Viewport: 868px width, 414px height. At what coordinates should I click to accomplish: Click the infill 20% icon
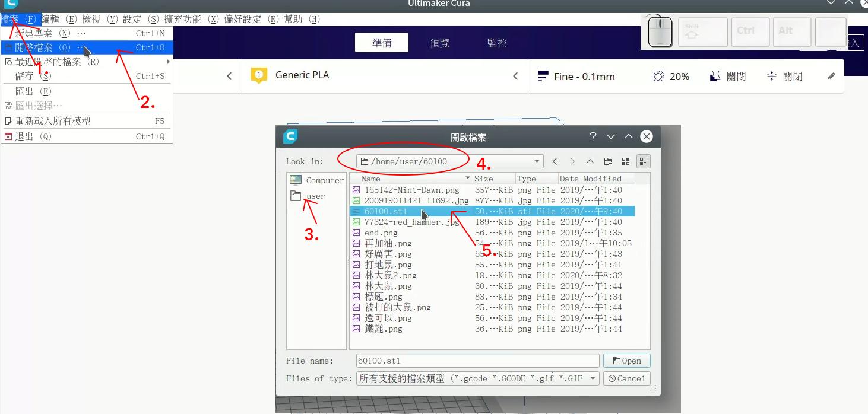658,76
